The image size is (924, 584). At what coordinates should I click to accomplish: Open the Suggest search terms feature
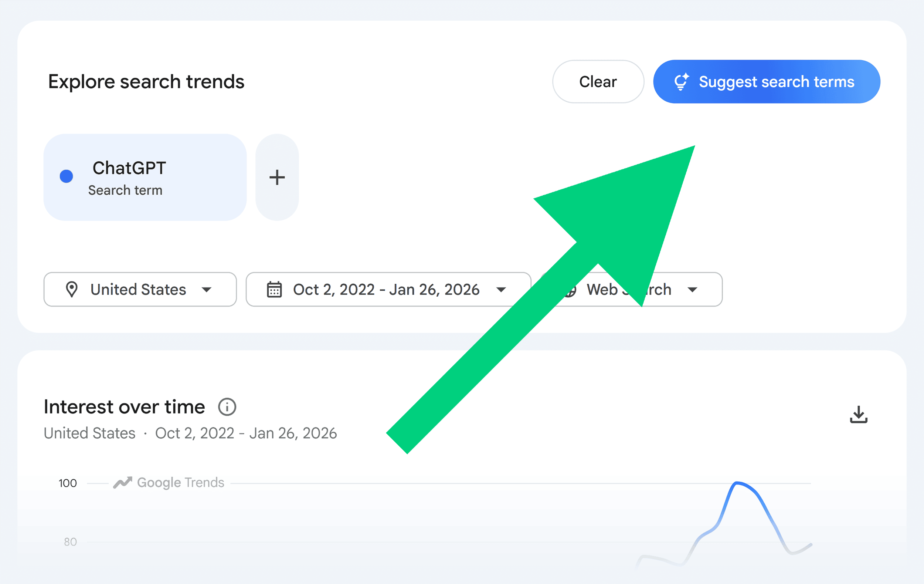[x=766, y=81]
